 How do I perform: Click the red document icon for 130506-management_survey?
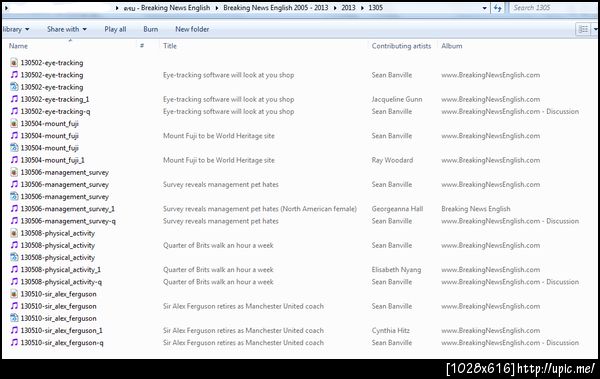(x=14, y=172)
